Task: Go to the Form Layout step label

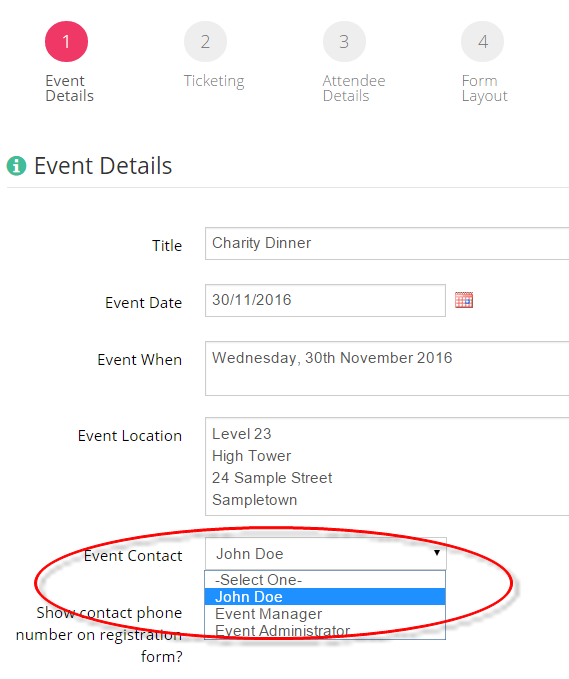Action: (x=485, y=88)
